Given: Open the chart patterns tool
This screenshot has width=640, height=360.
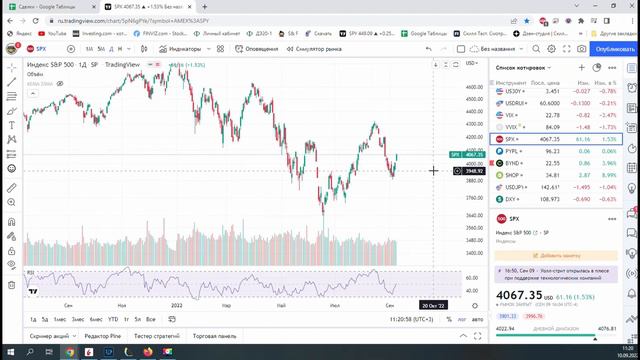Looking at the screenshot, I should (x=11, y=140).
